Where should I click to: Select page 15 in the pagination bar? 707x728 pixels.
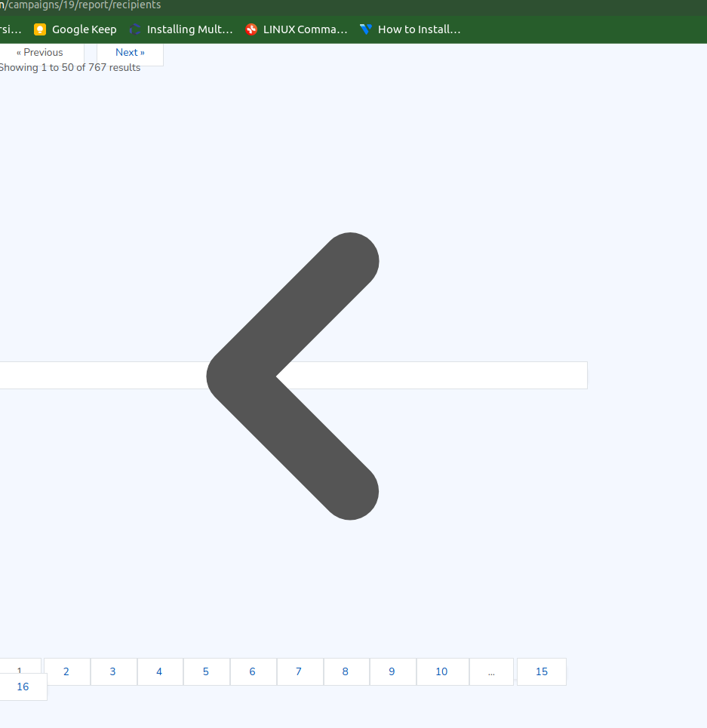tap(541, 671)
